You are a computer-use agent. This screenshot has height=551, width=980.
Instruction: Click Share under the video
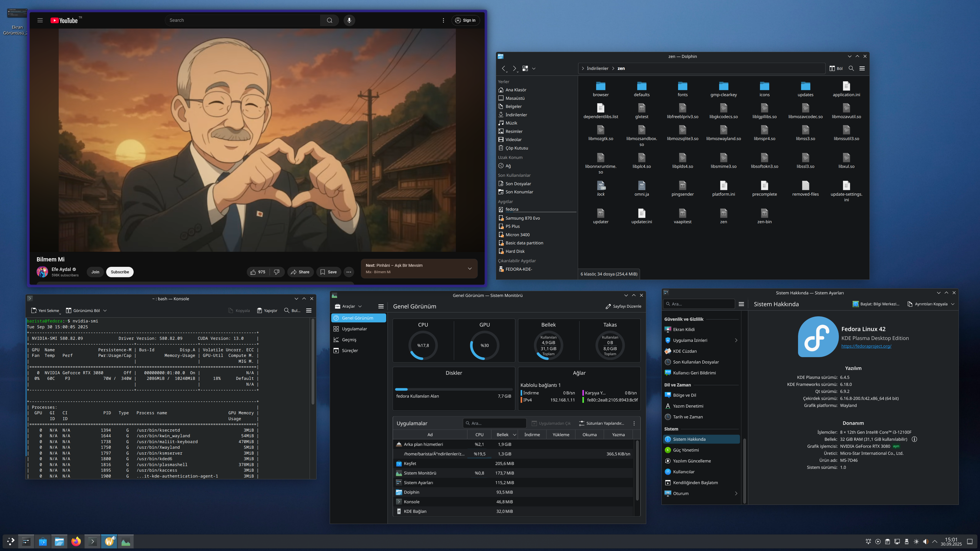pyautogui.click(x=300, y=272)
